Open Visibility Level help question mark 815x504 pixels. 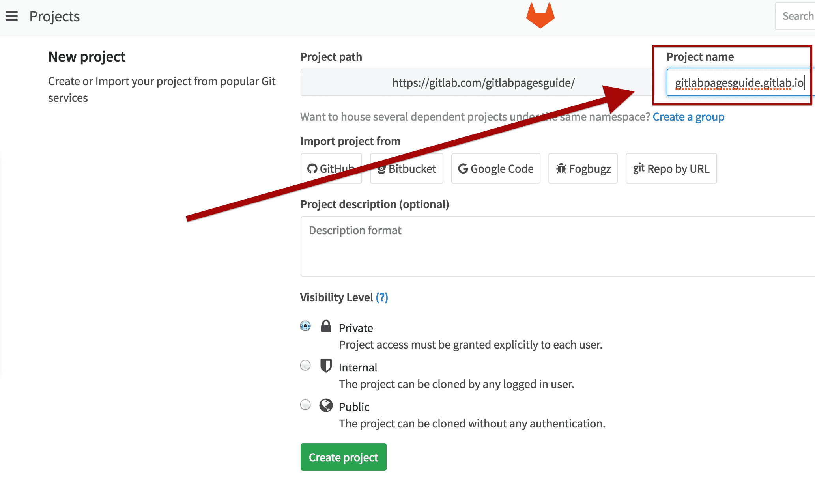pyautogui.click(x=382, y=297)
